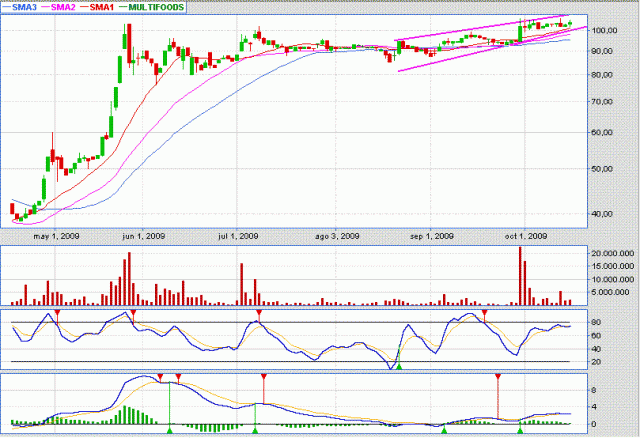Screen dimensions: 640x438
Task: Click the stochastic panel 20 level label
Action: (596, 362)
